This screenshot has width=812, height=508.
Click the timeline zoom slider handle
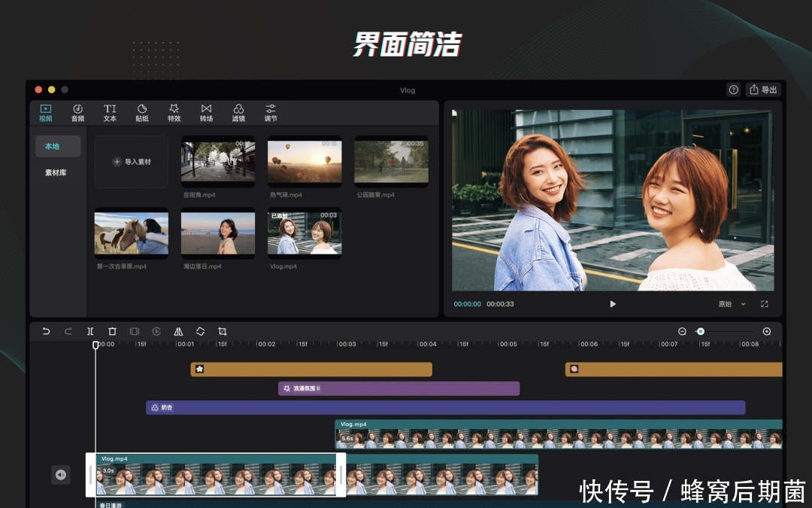(x=701, y=331)
